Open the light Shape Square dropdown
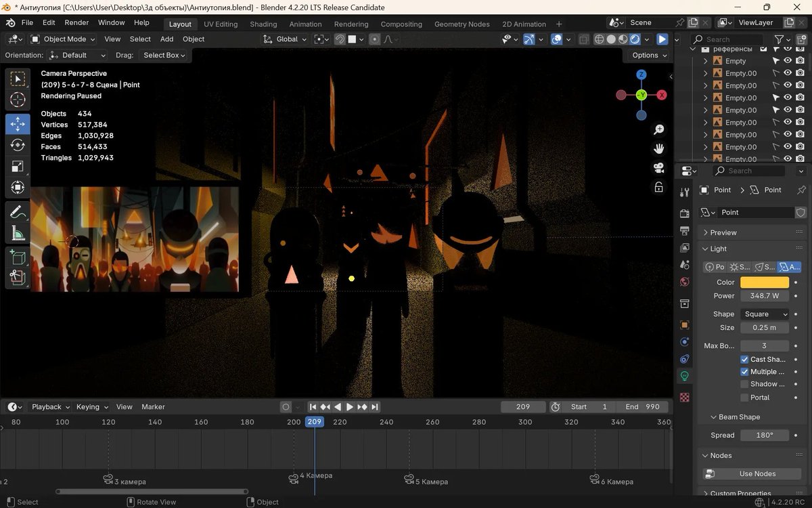The height and width of the screenshot is (508, 812). tap(765, 314)
